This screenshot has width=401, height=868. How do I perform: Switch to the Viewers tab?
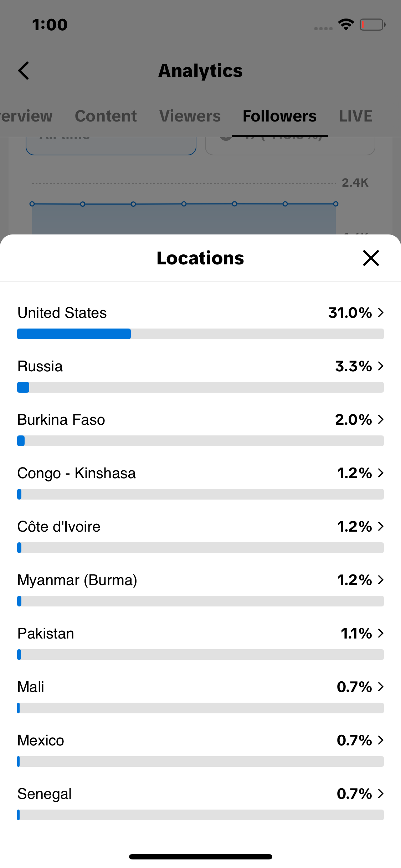(190, 116)
